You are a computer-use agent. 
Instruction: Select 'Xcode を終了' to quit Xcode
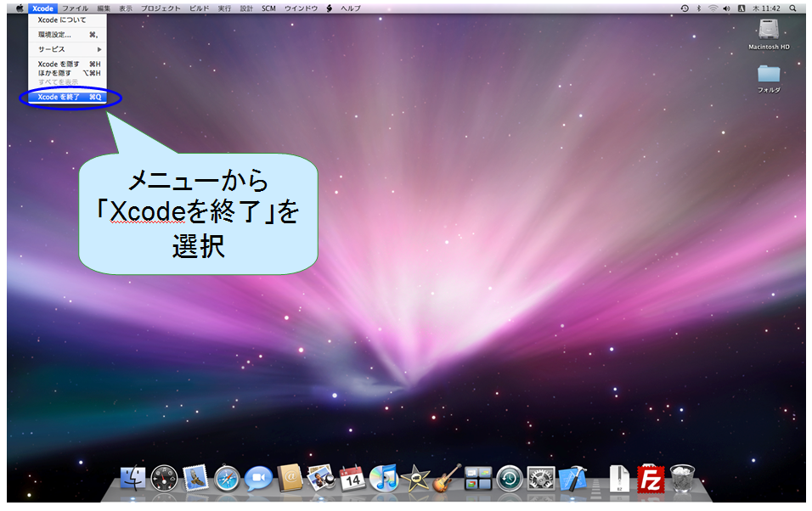coord(67,97)
